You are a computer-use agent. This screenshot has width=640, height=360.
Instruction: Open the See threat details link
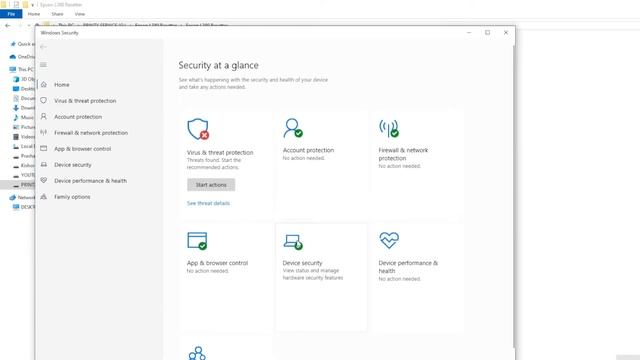208,203
